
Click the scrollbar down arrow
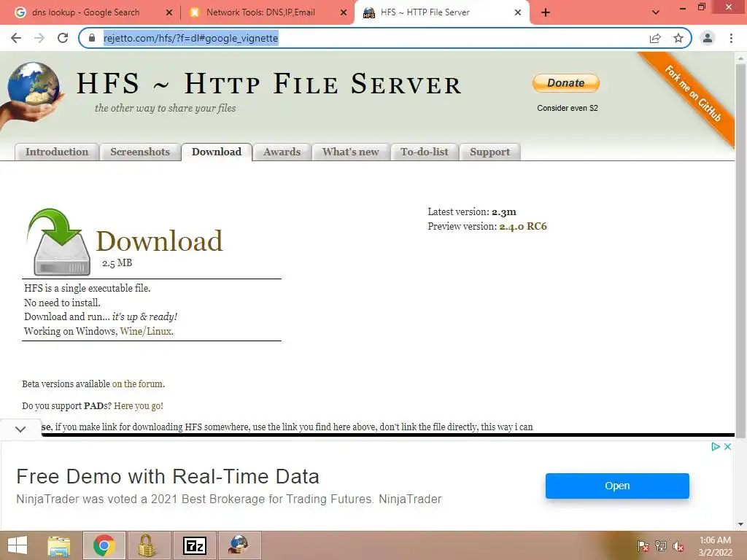point(740,524)
